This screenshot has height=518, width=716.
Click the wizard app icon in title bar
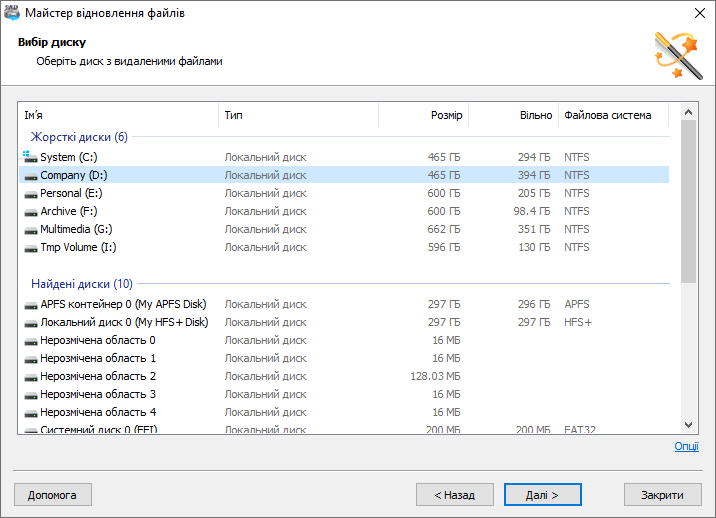11,13
